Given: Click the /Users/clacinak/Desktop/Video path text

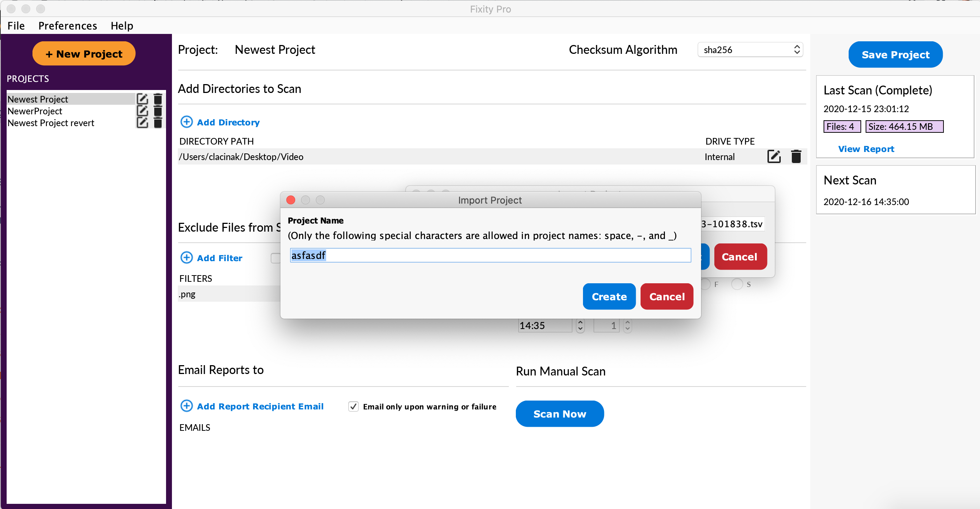Looking at the screenshot, I should 241,157.
